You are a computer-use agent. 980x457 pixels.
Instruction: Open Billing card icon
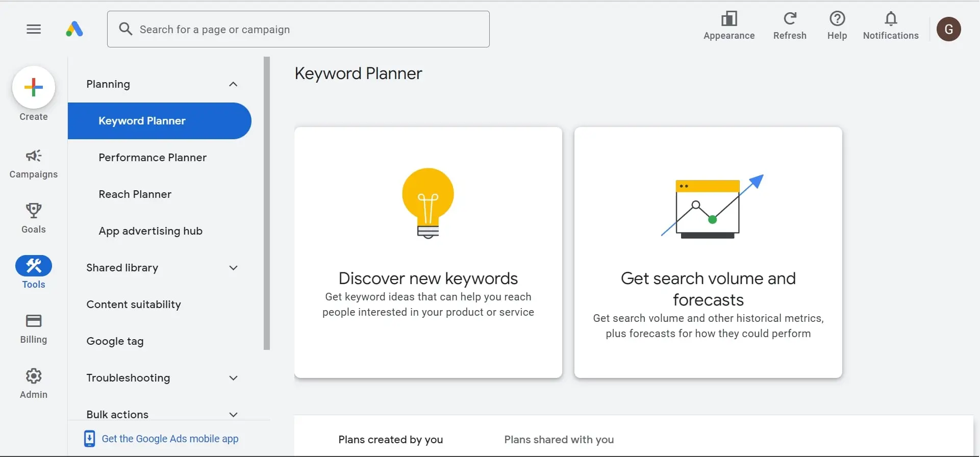(x=34, y=321)
